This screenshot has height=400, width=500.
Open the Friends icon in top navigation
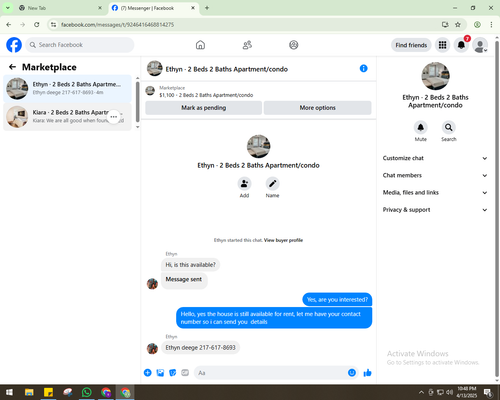tap(247, 45)
